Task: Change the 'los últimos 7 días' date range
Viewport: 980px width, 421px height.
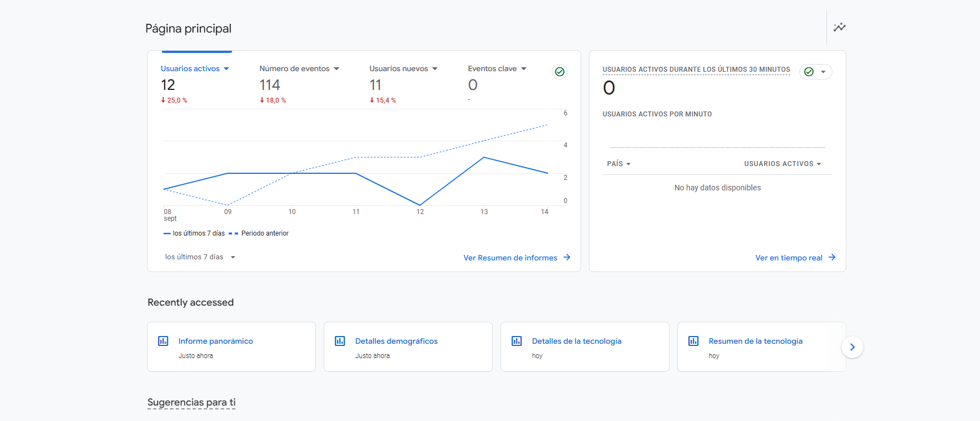Action: [x=200, y=257]
